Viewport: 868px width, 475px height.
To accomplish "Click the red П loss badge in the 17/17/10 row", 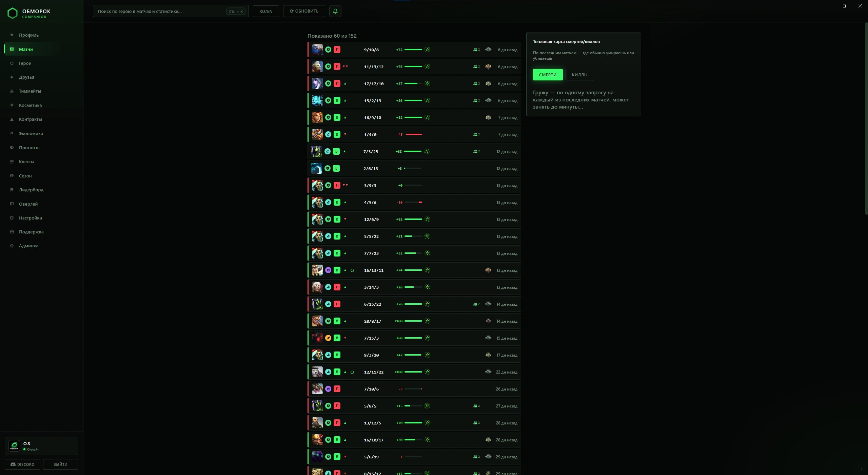I will [x=337, y=83].
